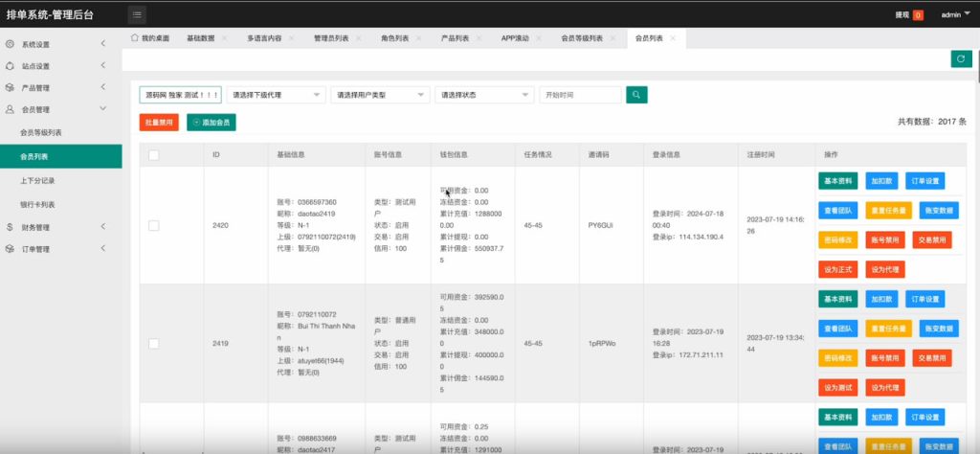Click 设为测试 for member 2419

coord(838,388)
